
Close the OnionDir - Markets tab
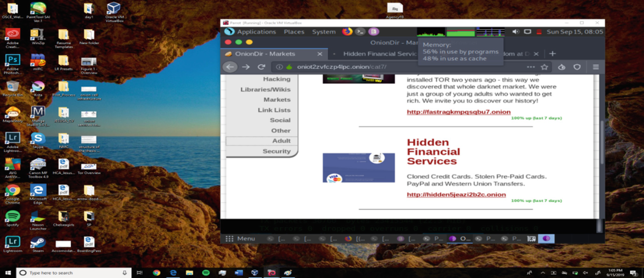pyautogui.click(x=320, y=54)
